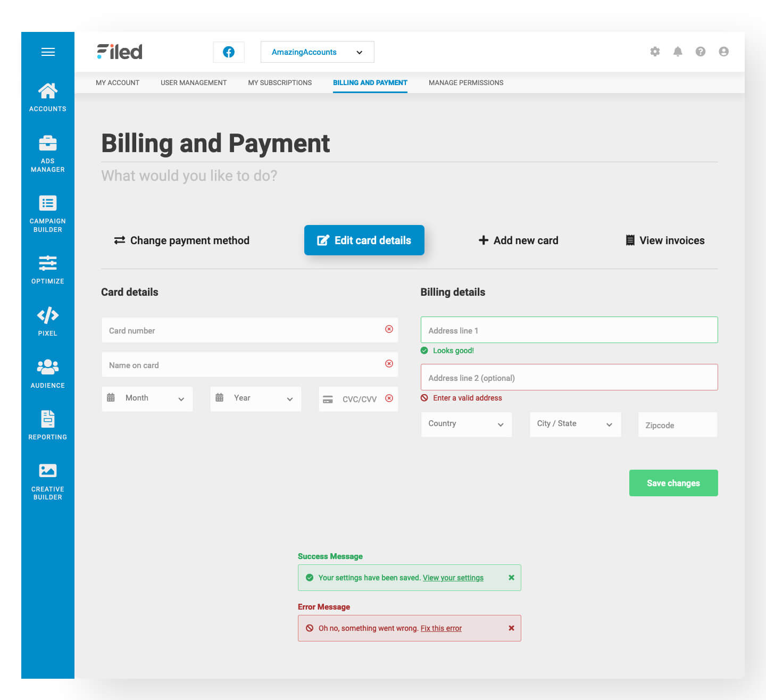Open the hamburger menu in sidebar
Screen dimensions: 766x700
48,52
